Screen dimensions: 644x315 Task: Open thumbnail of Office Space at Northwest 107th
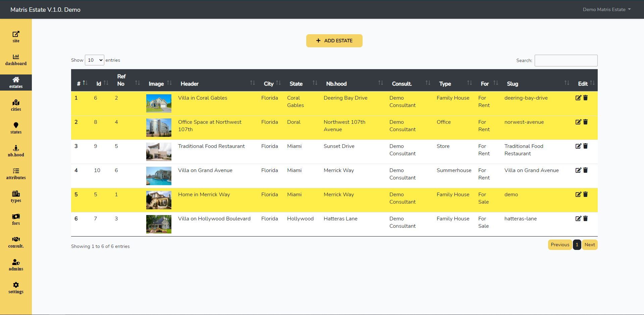(x=159, y=127)
